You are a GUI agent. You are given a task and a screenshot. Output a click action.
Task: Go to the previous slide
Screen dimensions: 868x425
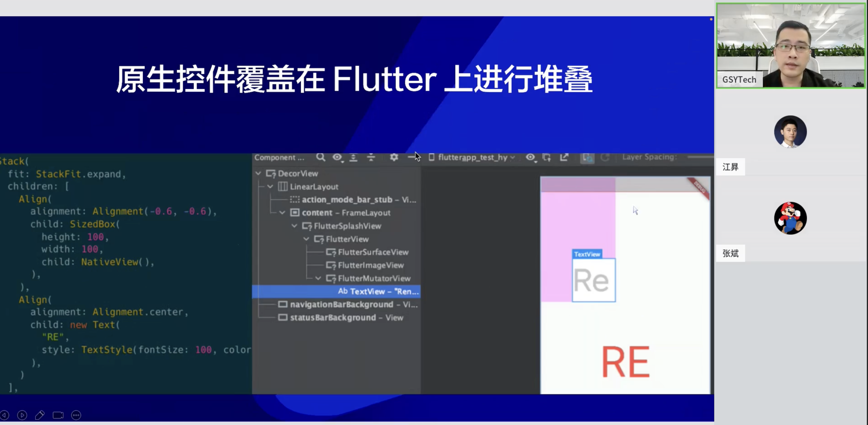pyautogui.click(x=4, y=415)
